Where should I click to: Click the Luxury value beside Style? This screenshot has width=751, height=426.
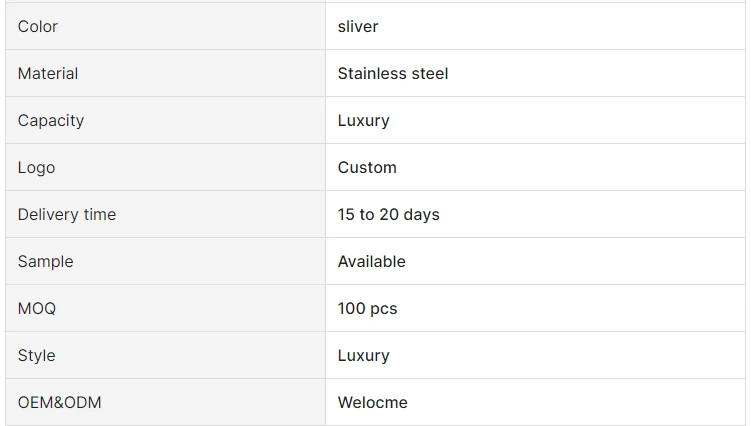click(364, 356)
